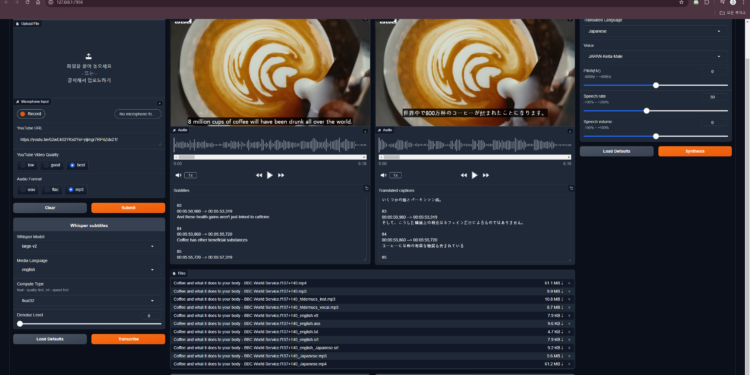Screen dimensions: 750x375
Task: Click Load Defaults in the Whisper subtitles panel
Action: (50, 339)
